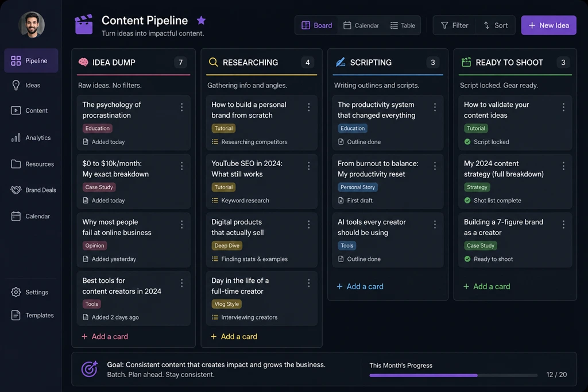Click the Personal Story tag
Screen dimensions: 588x392
[x=358, y=187]
